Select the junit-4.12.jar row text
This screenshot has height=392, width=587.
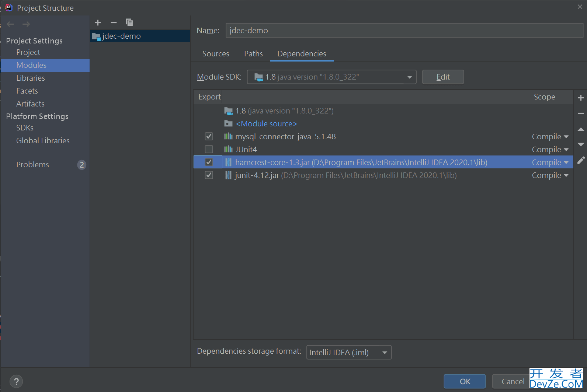[346, 175]
